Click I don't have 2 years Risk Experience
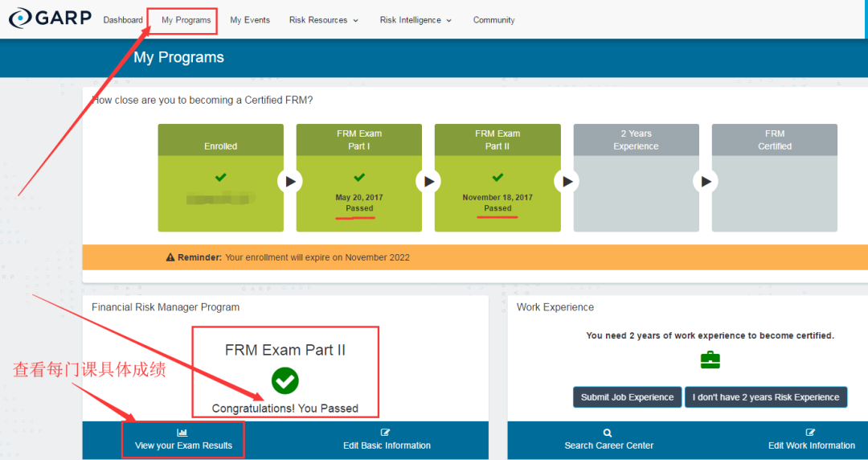Image resolution: width=868 pixels, height=460 pixels. pos(766,397)
